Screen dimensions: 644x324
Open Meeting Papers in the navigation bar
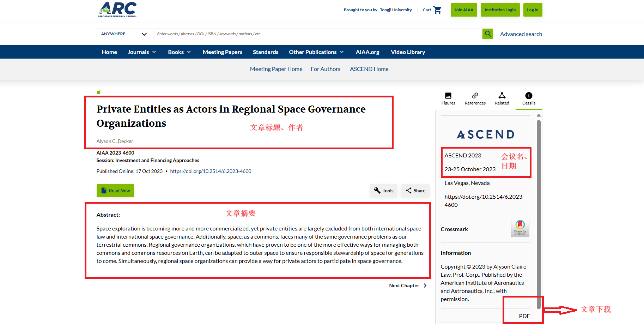(x=223, y=52)
